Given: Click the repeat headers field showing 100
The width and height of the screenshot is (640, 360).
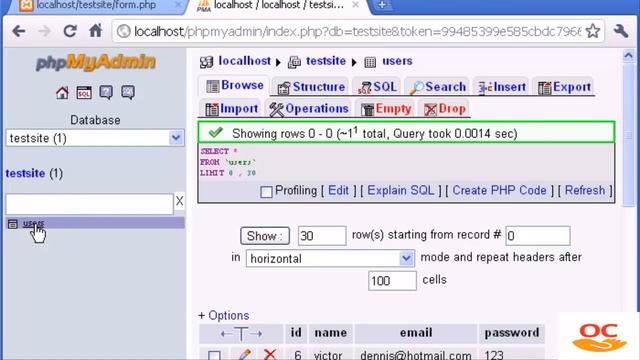Looking at the screenshot, I should pyautogui.click(x=392, y=281).
